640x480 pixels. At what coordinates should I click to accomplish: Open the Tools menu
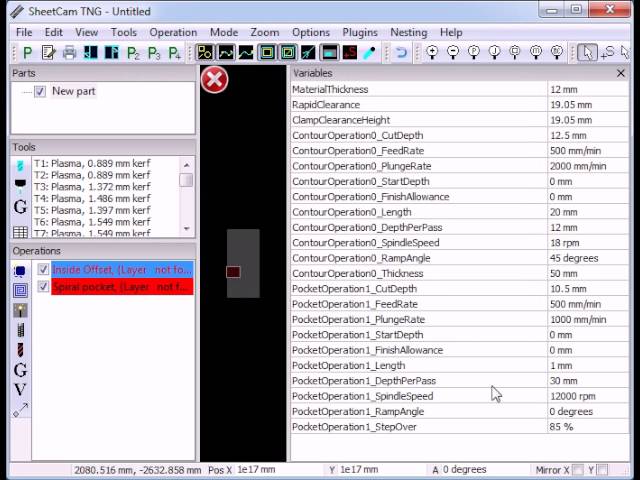click(124, 32)
